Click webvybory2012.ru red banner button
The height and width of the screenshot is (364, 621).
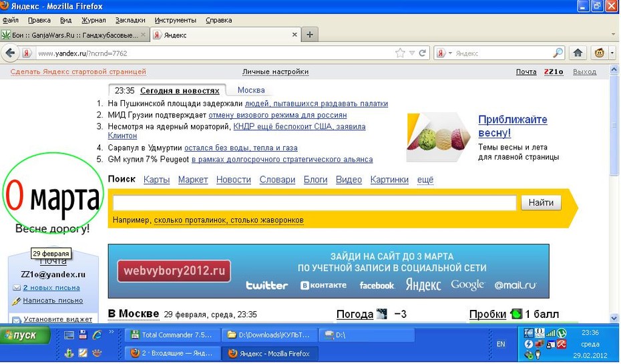[174, 271]
